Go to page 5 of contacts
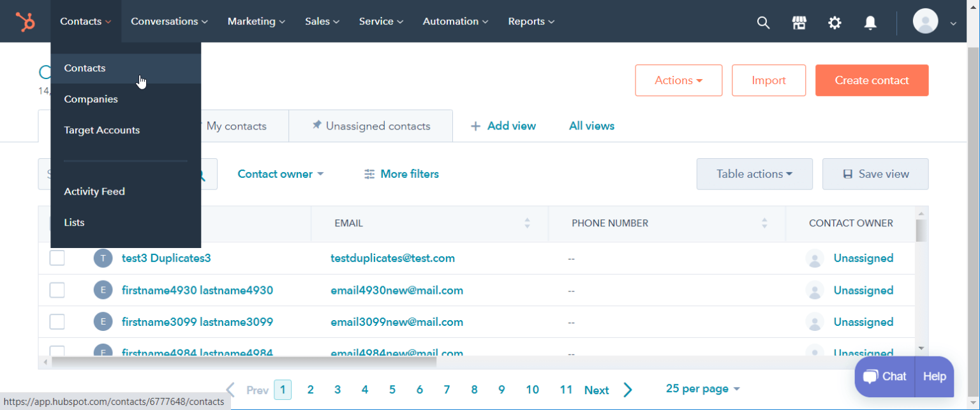This screenshot has height=410, width=980. pos(392,389)
